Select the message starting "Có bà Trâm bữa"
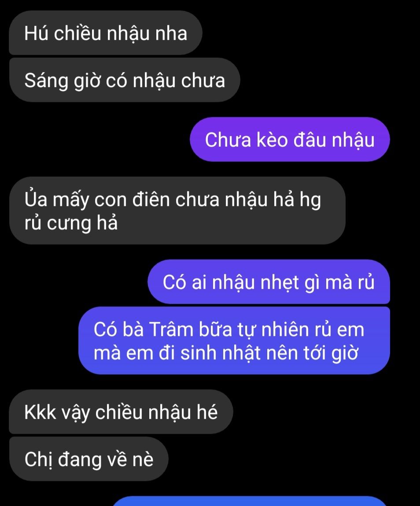This screenshot has width=420, height=506. (234, 341)
